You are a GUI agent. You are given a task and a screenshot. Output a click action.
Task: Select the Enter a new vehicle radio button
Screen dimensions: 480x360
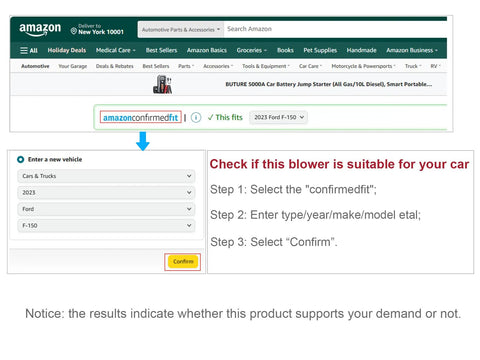(20, 159)
